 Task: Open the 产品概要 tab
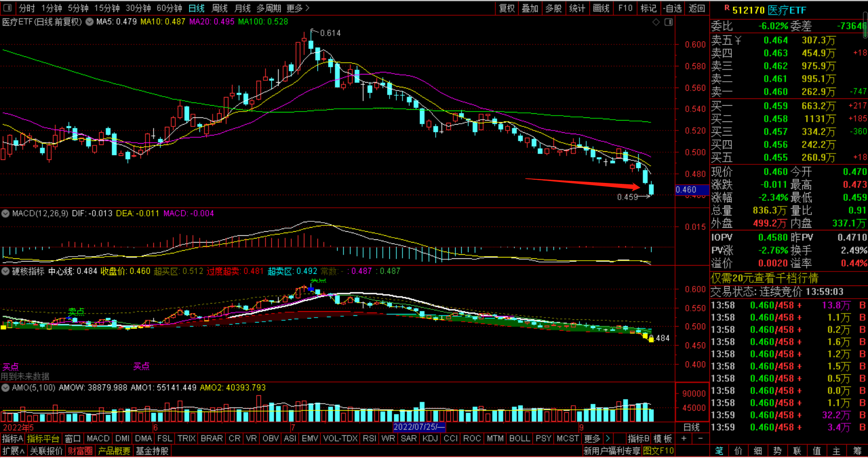click(114, 451)
